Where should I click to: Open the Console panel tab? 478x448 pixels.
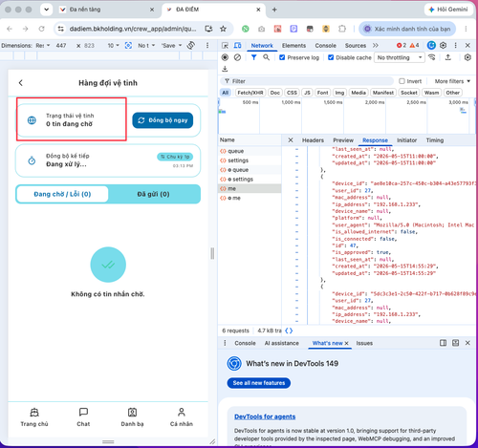(326, 46)
